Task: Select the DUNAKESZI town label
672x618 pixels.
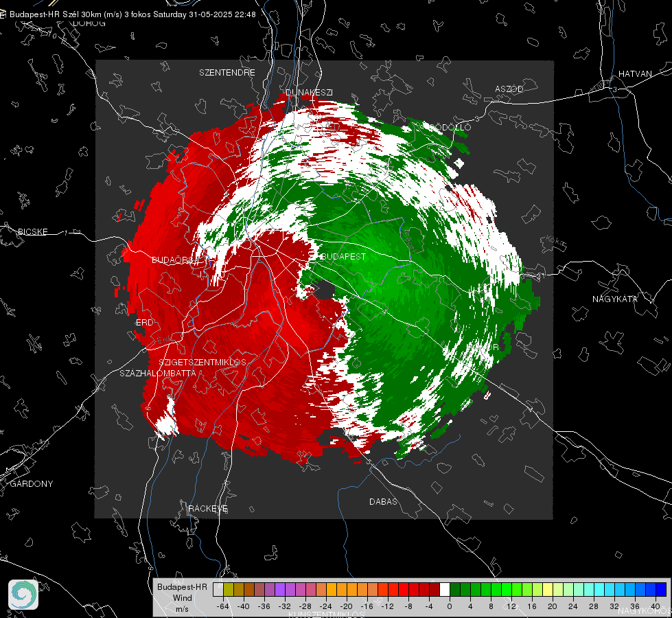Action: click(309, 92)
